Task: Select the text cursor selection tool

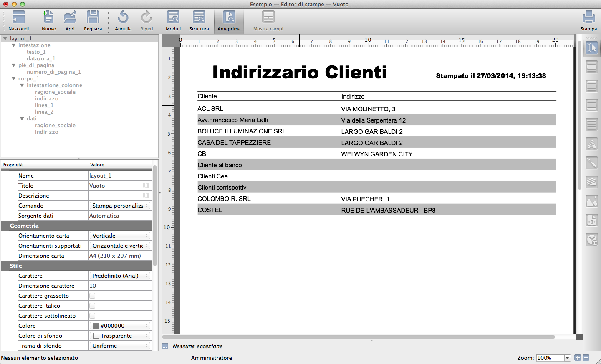Action: click(591, 48)
